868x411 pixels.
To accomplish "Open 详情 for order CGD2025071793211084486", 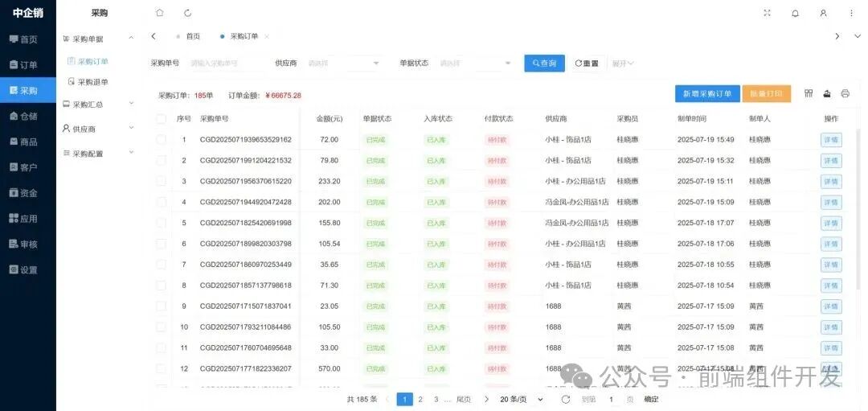I will point(832,327).
